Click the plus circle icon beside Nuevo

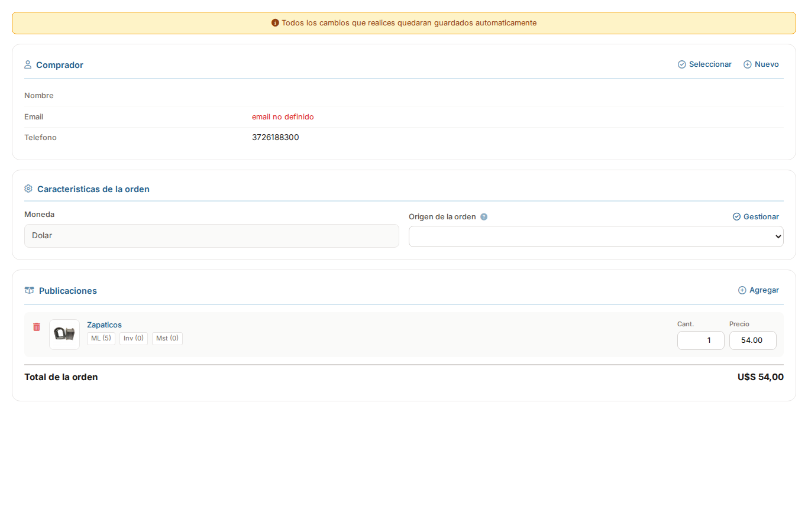coord(746,64)
